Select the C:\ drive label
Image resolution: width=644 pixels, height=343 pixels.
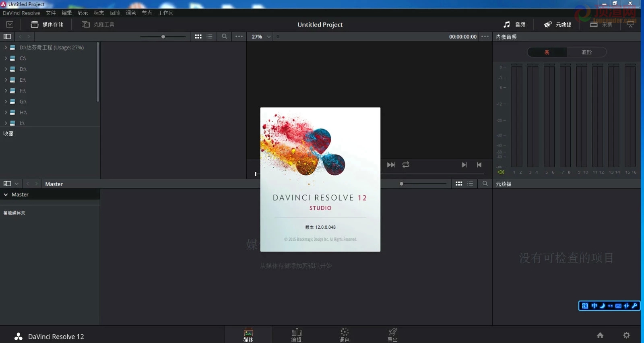tap(23, 58)
